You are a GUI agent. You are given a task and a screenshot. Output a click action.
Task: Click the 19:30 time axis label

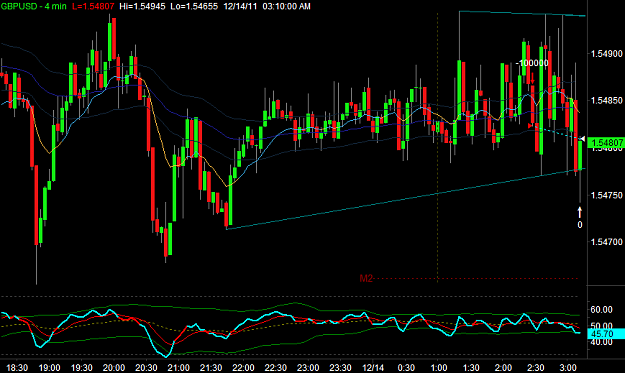81,367
